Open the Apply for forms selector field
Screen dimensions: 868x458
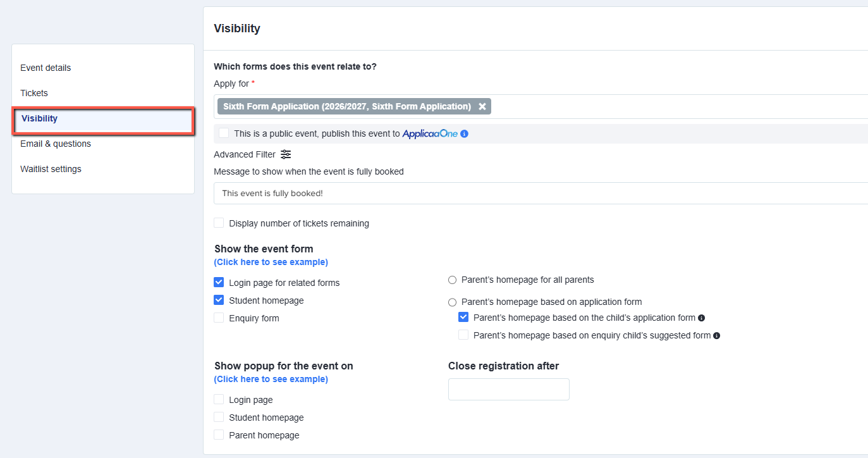[676, 107]
